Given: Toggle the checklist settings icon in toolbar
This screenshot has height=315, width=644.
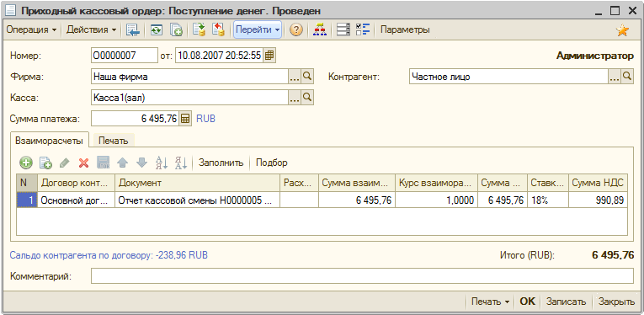Looking at the screenshot, I should point(364,30).
